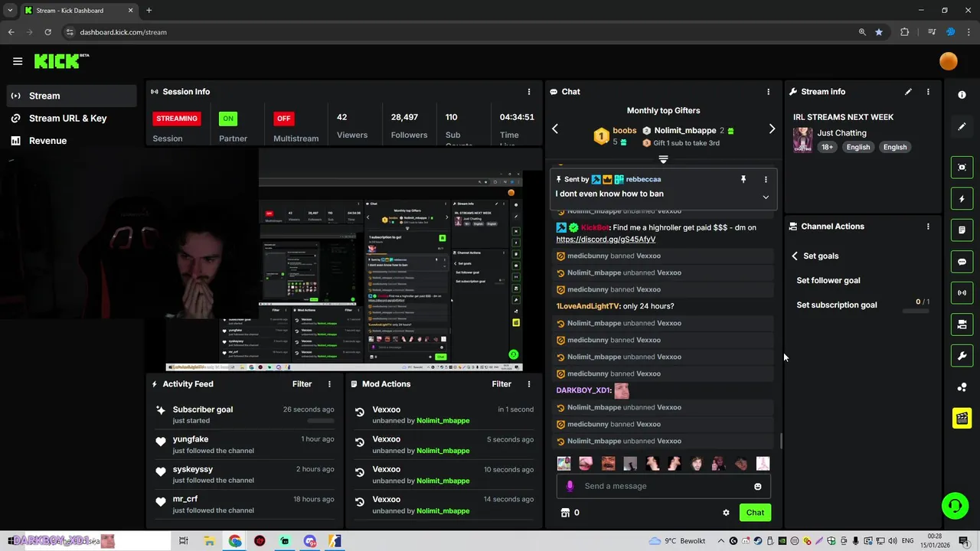
Task: Open the Chat panel three-dot menu
Action: click(769, 92)
